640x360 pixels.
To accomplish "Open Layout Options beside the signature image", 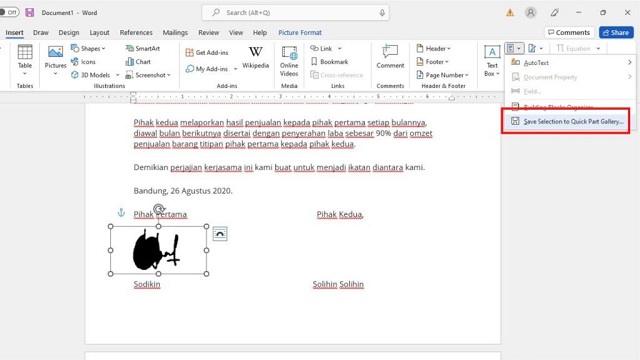I will point(220,234).
